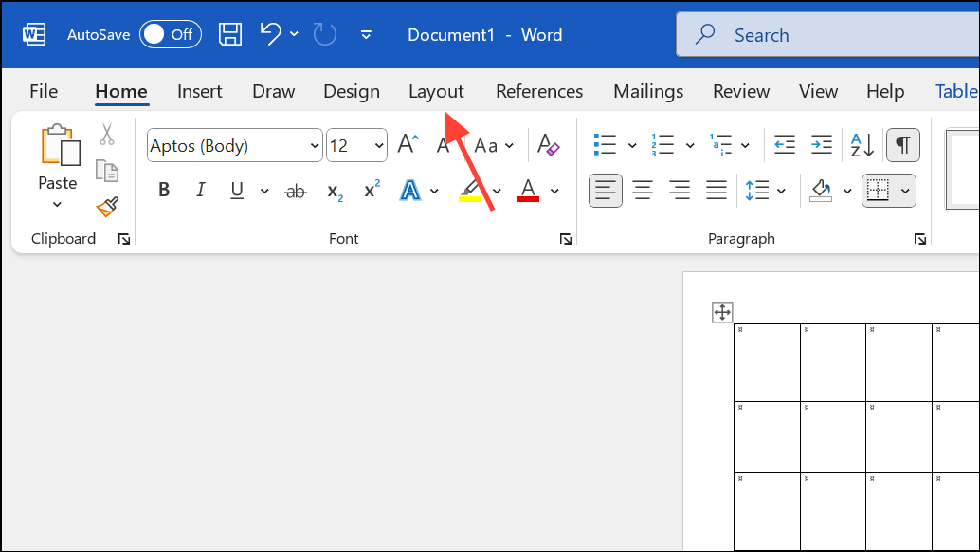Screen dimensions: 980x552
Task: Toggle Show/Hide paragraph marks
Action: pyautogui.click(x=902, y=145)
